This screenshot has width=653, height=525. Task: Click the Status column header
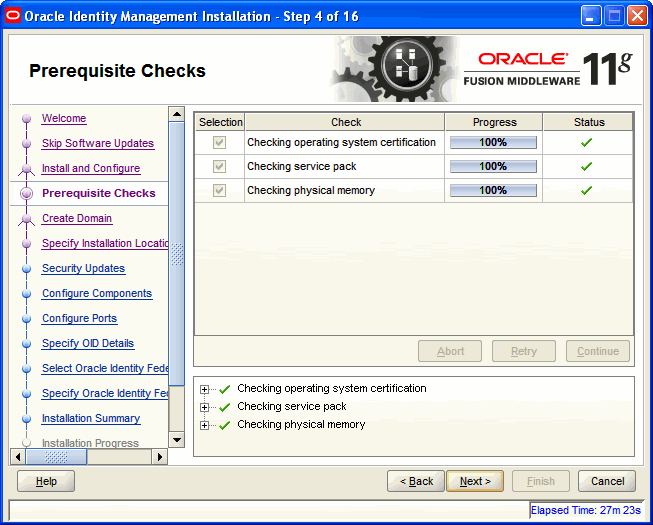point(589,122)
